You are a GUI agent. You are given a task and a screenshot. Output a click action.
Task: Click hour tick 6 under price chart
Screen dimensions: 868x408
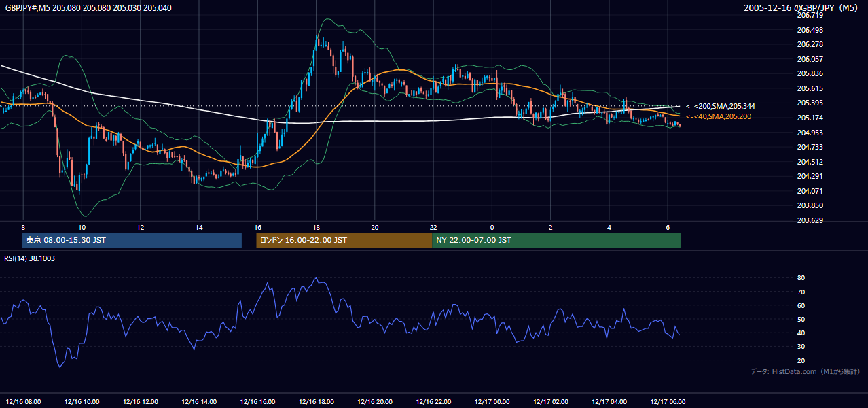click(668, 227)
